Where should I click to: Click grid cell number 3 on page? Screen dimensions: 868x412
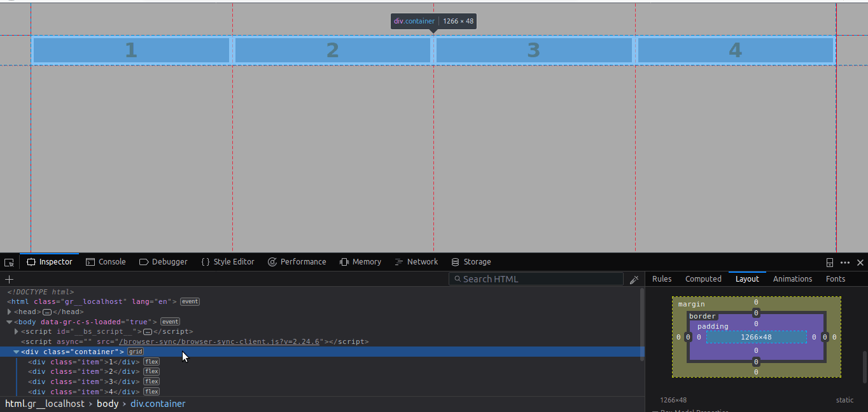533,50
